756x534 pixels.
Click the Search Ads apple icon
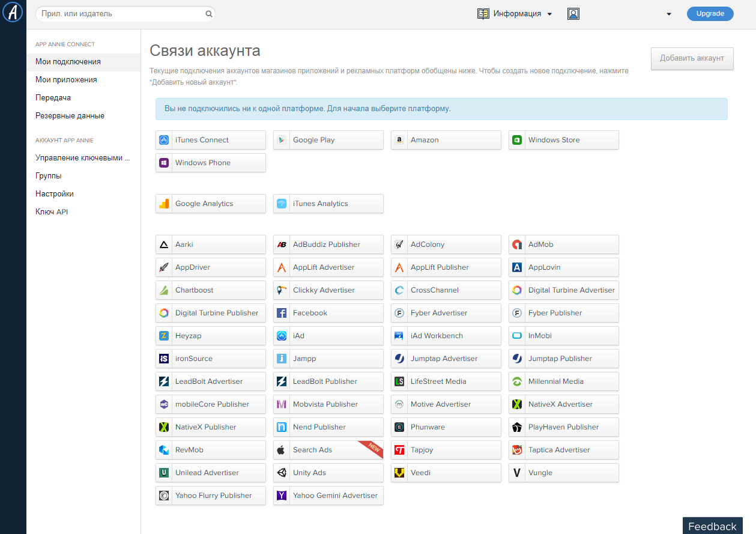coord(282,450)
